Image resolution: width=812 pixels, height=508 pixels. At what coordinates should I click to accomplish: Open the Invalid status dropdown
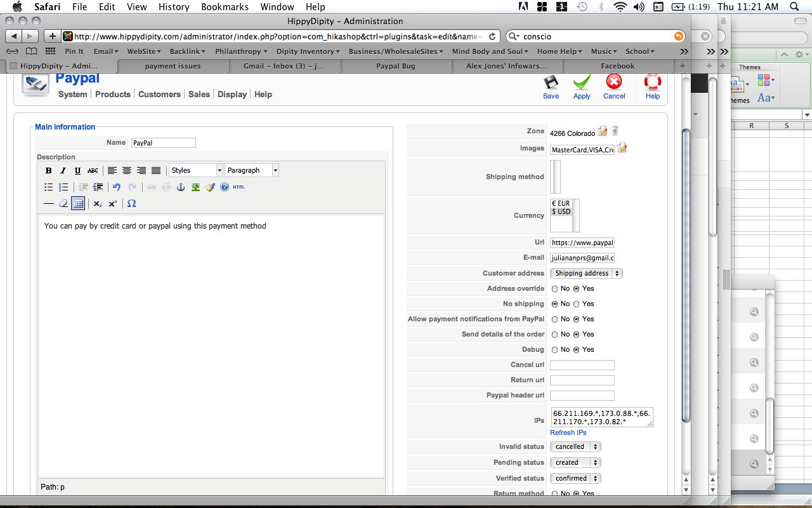pyautogui.click(x=575, y=447)
